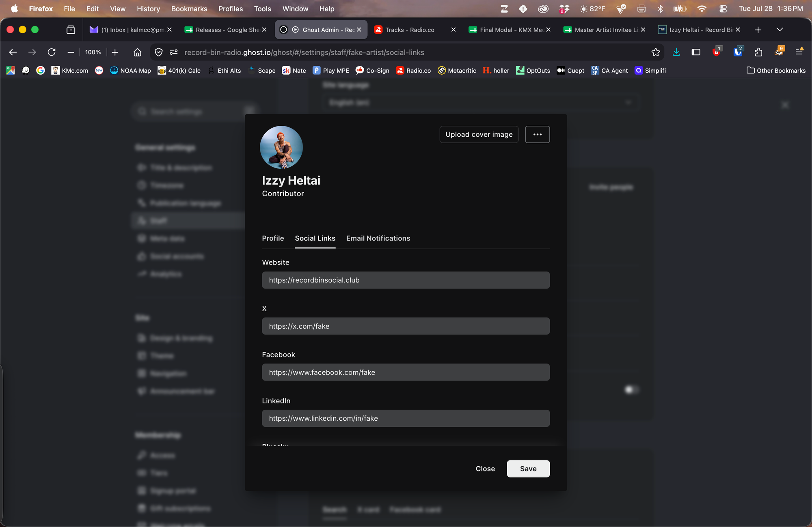Viewport: 812px width, 527px height.
Task: Focus the Facebook URL input
Action: 406,372
